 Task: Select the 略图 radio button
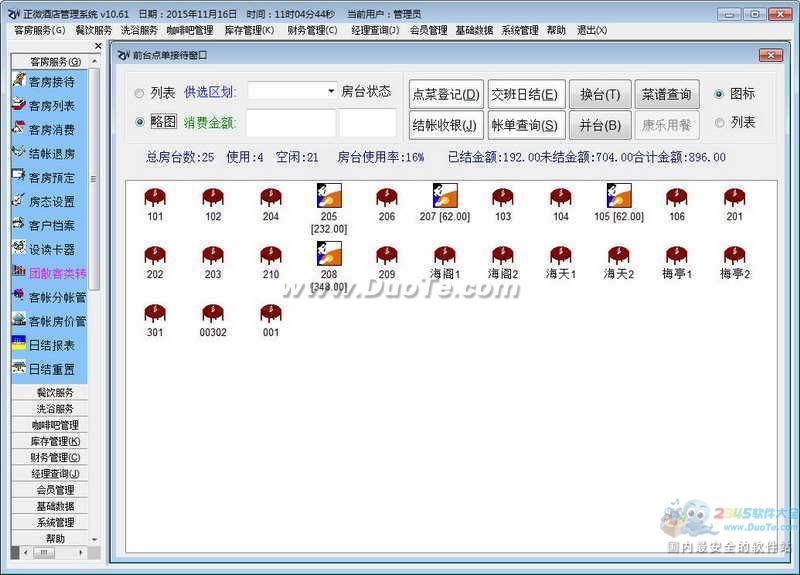pyautogui.click(x=139, y=122)
